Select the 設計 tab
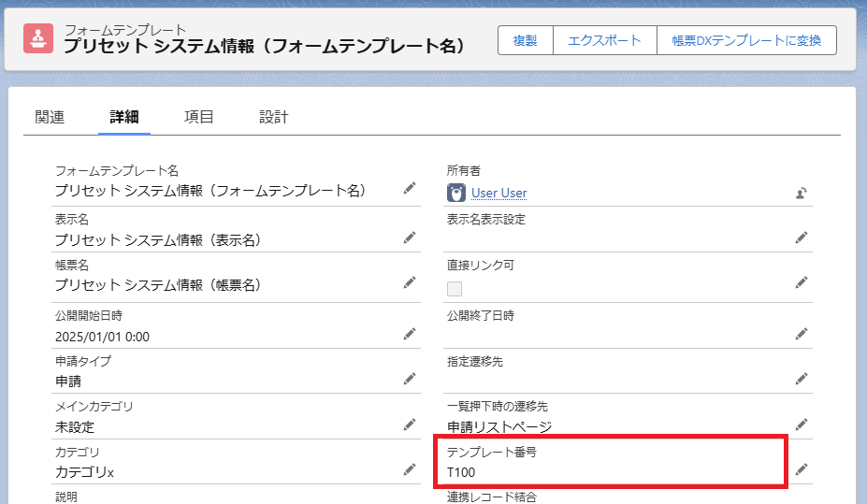 pos(274,117)
